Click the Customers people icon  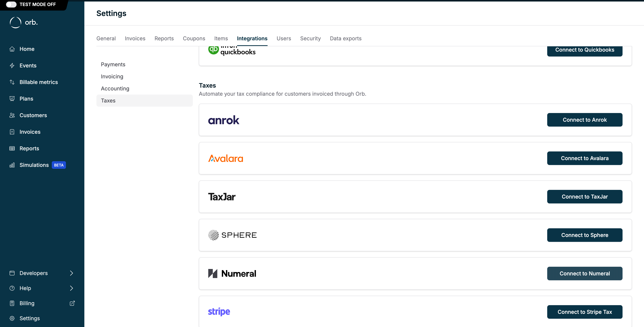[12, 115]
